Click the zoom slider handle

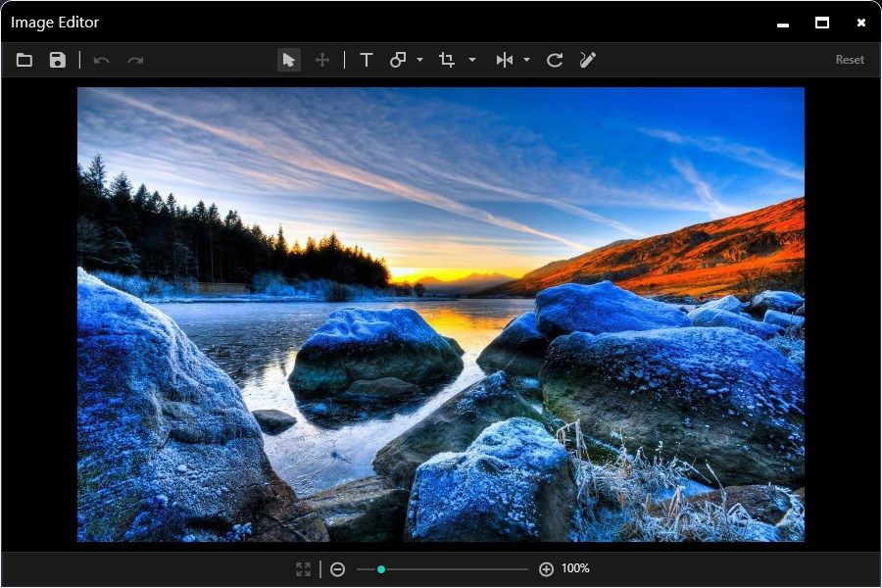[x=381, y=569]
